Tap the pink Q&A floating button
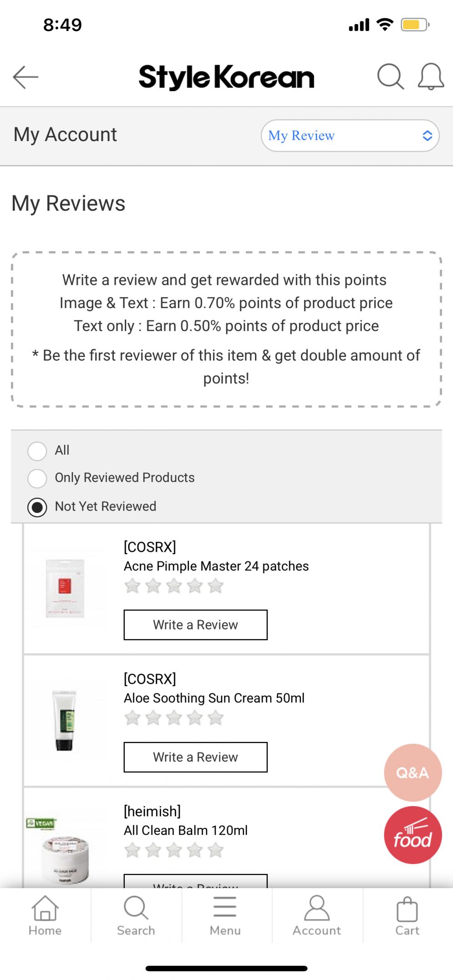The height and width of the screenshot is (980, 453). click(412, 772)
